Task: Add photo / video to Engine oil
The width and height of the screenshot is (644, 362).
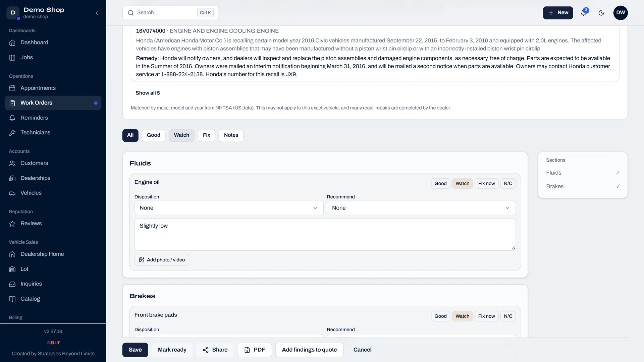Action: (x=162, y=260)
